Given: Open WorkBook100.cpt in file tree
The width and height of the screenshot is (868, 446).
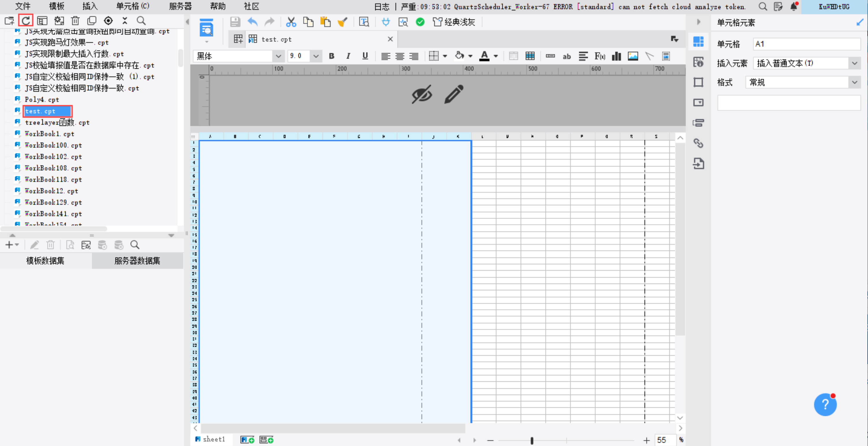Looking at the screenshot, I should click(x=53, y=145).
